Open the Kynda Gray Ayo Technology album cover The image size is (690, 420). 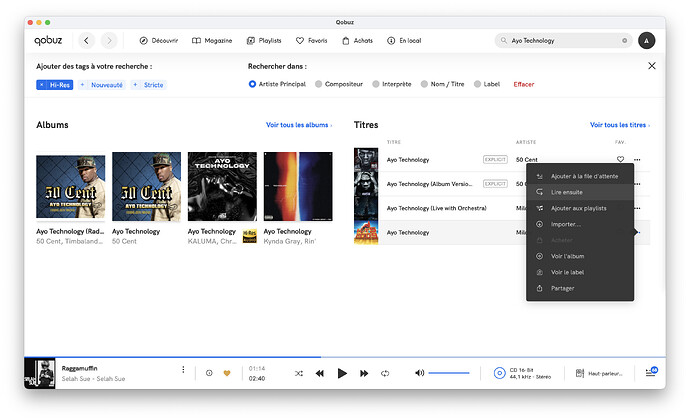point(298,186)
